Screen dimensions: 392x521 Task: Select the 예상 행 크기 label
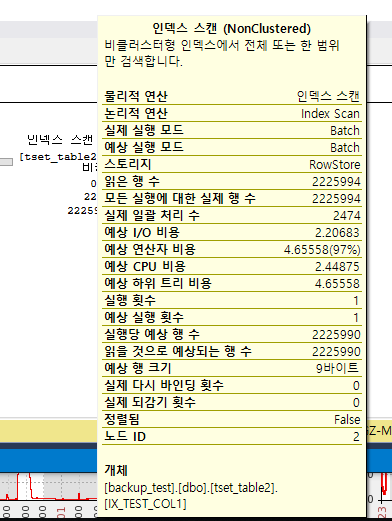[138, 368]
